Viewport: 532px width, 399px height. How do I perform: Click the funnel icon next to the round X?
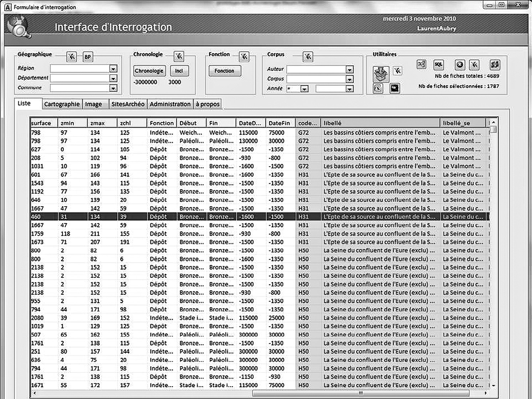[x=474, y=64]
